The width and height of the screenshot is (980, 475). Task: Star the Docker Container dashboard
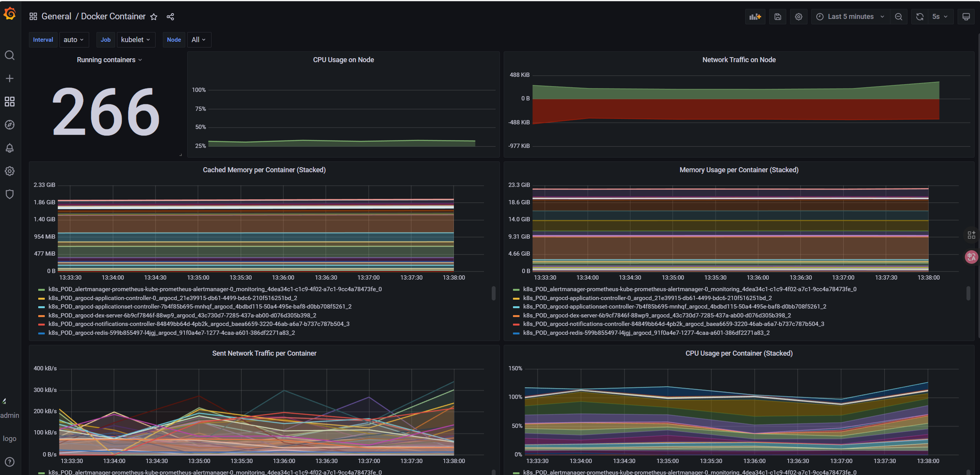[154, 17]
